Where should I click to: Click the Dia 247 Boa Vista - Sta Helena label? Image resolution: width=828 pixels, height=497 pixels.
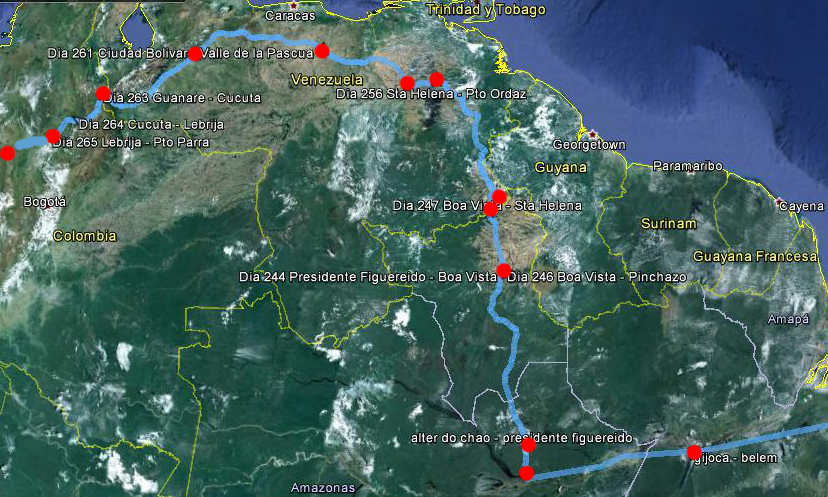click(487, 206)
